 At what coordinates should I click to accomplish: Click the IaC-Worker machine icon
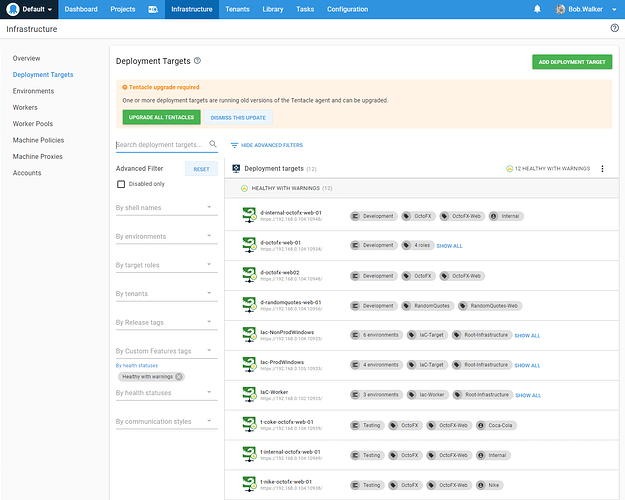tap(249, 394)
